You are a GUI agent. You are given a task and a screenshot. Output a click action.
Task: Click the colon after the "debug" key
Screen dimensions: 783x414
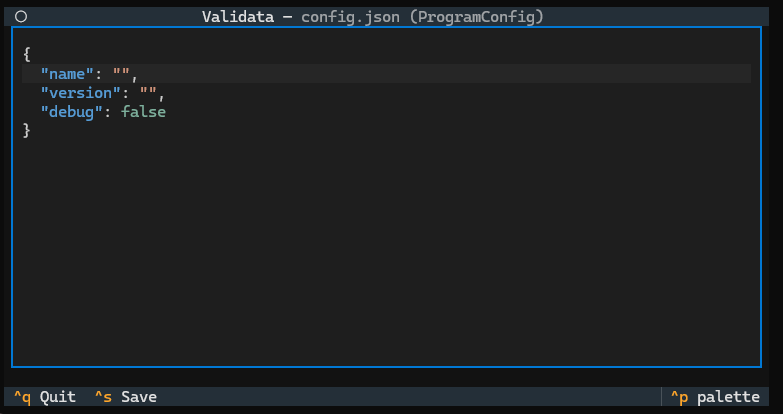(x=109, y=112)
